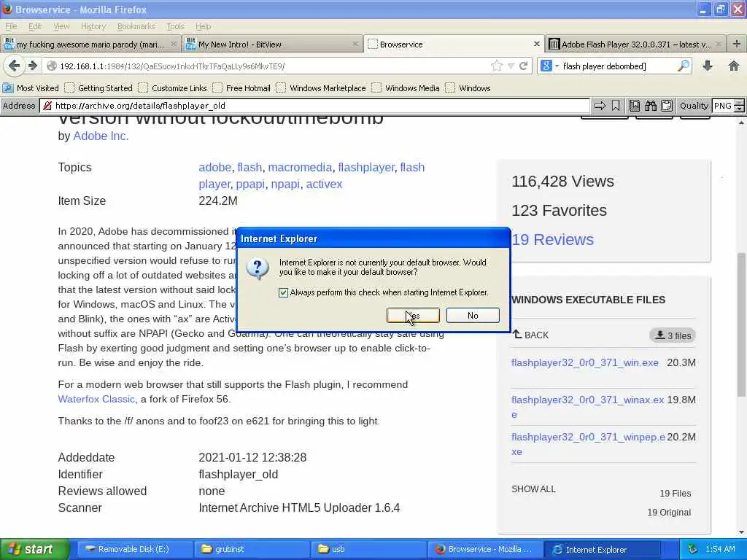This screenshot has height=560, width=747.
Task: Open the ppapi topic link
Action: point(250,184)
